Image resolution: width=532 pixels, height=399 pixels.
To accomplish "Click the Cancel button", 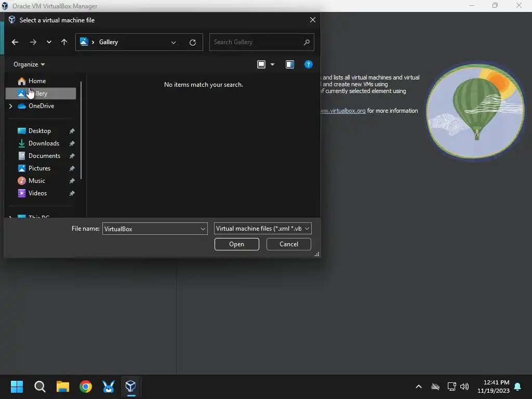I will pyautogui.click(x=289, y=244).
